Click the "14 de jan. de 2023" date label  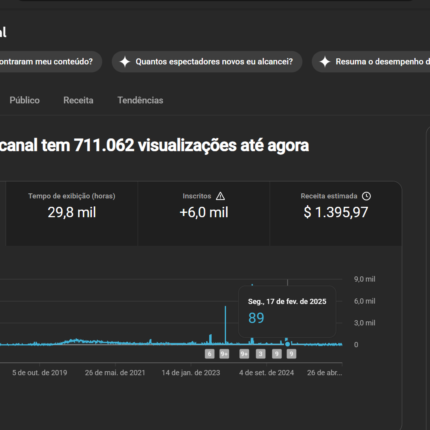point(191,373)
